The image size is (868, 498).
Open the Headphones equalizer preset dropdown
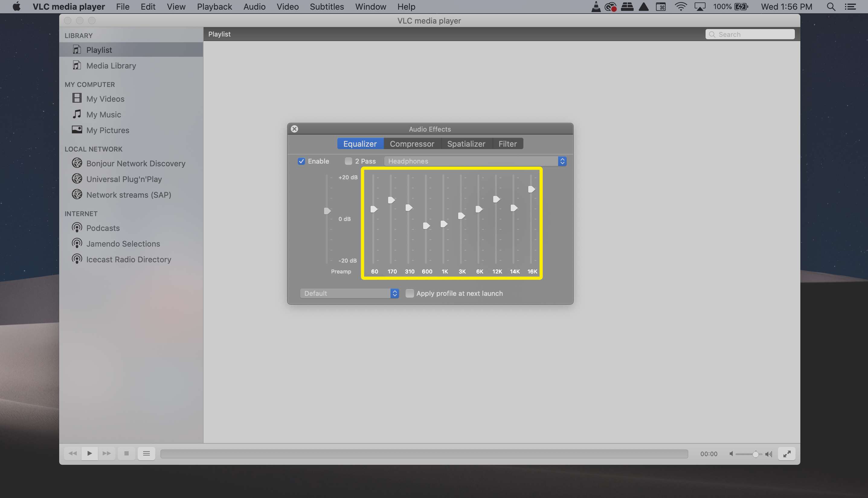point(475,161)
